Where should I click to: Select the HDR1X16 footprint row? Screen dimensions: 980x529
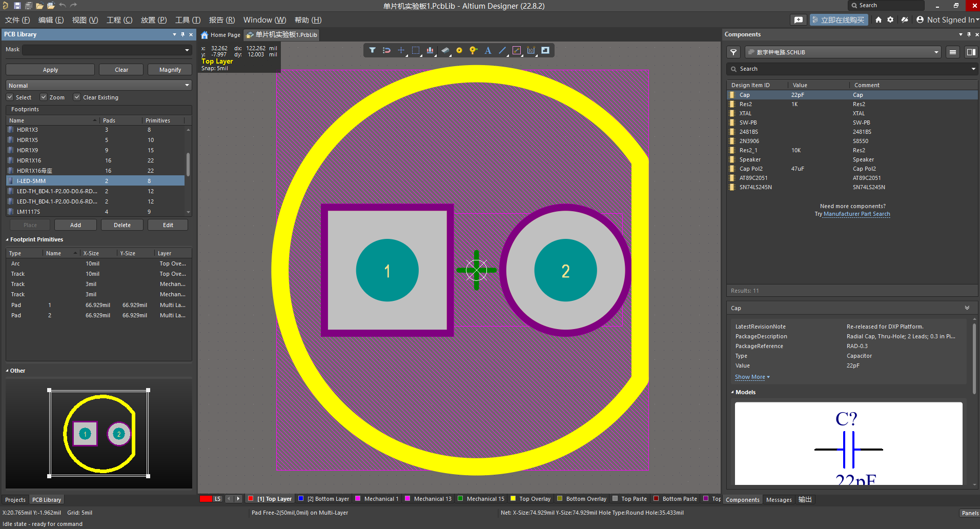(95, 160)
